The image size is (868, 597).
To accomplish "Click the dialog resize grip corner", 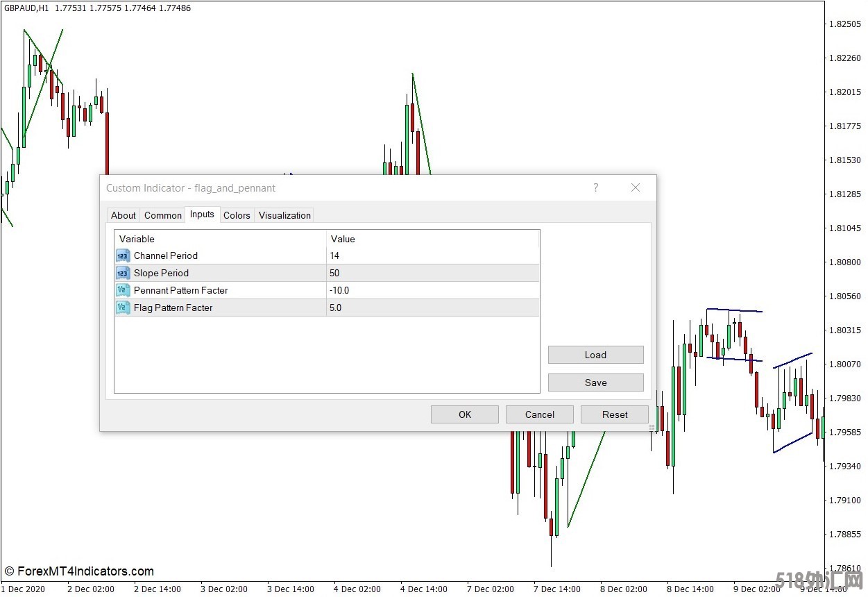I will (652, 427).
